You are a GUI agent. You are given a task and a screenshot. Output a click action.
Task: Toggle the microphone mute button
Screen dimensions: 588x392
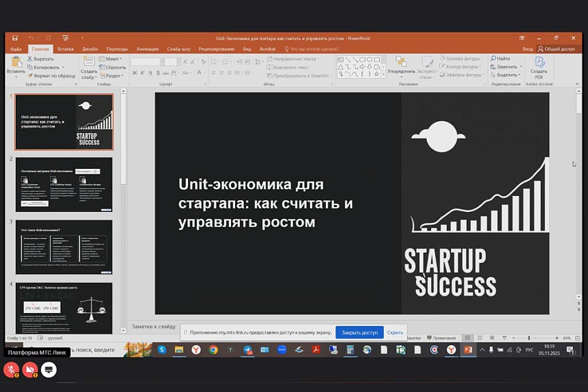point(11,370)
